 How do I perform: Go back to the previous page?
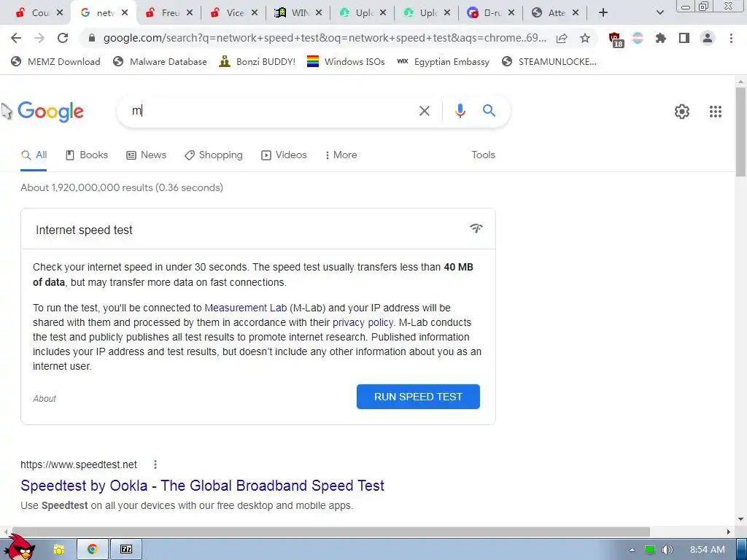coord(16,38)
